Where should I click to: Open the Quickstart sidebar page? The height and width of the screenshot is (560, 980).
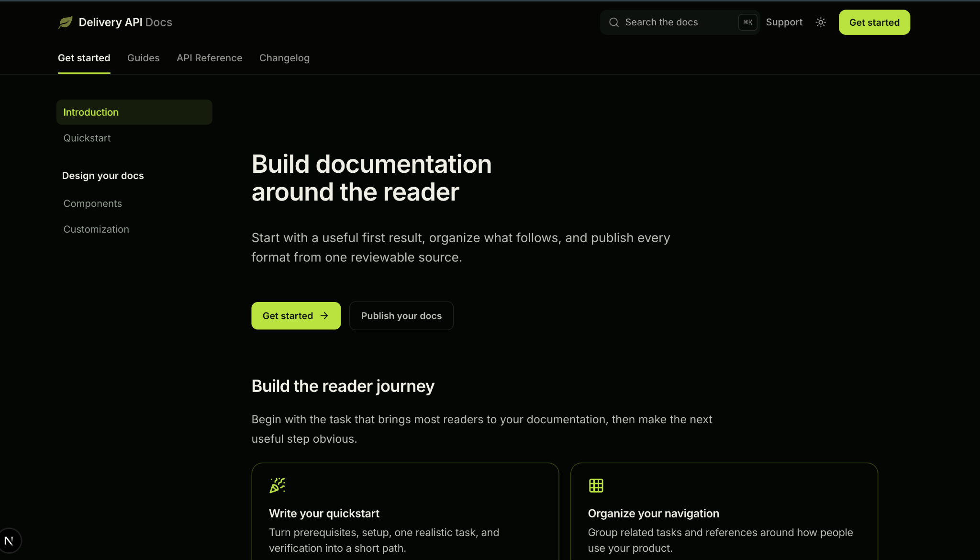coord(87,138)
